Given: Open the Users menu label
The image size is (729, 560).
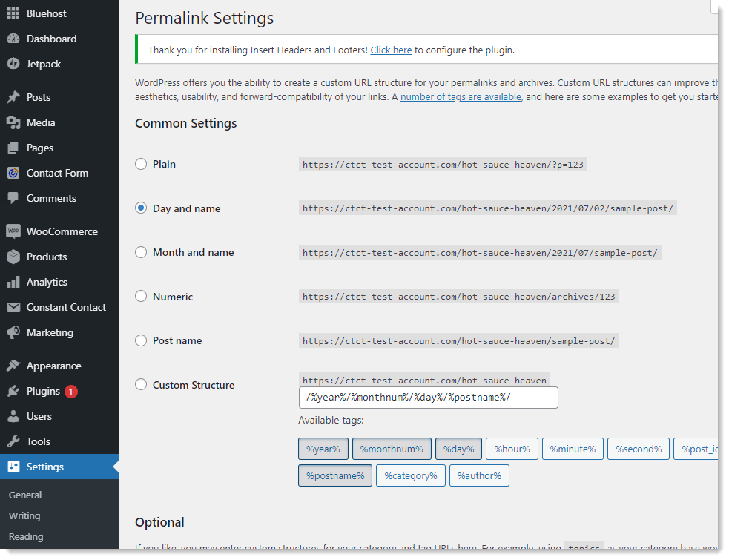Looking at the screenshot, I should pos(39,416).
